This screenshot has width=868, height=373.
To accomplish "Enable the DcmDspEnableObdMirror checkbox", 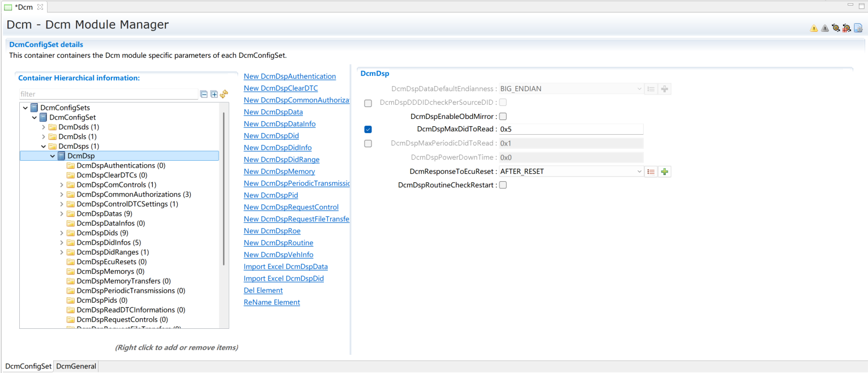I will coord(503,117).
